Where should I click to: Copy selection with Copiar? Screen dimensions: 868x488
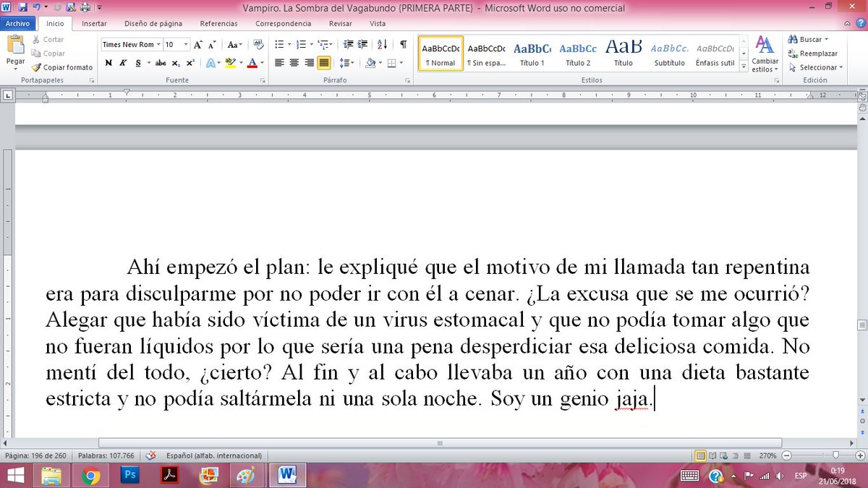48,53
